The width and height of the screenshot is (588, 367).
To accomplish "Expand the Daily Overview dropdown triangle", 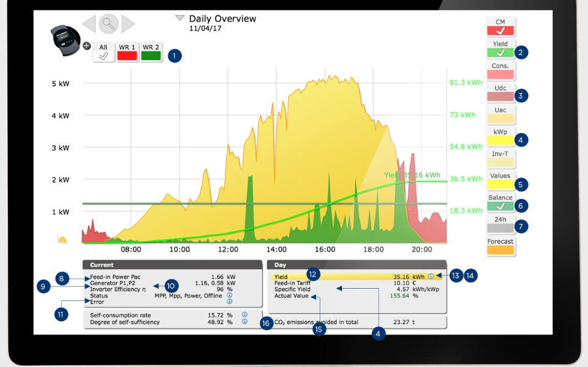I will pyautogui.click(x=180, y=18).
